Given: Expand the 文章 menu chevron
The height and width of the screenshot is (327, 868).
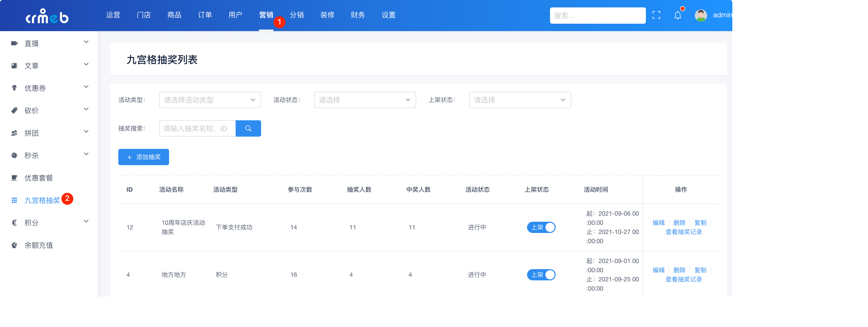Looking at the screenshot, I should point(86,64).
